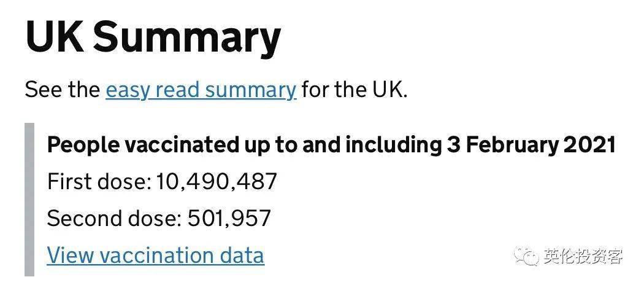The width and height of the screenshot is (644, 285).
Task: Open the View vaccination data link
Action: point(155,255)
